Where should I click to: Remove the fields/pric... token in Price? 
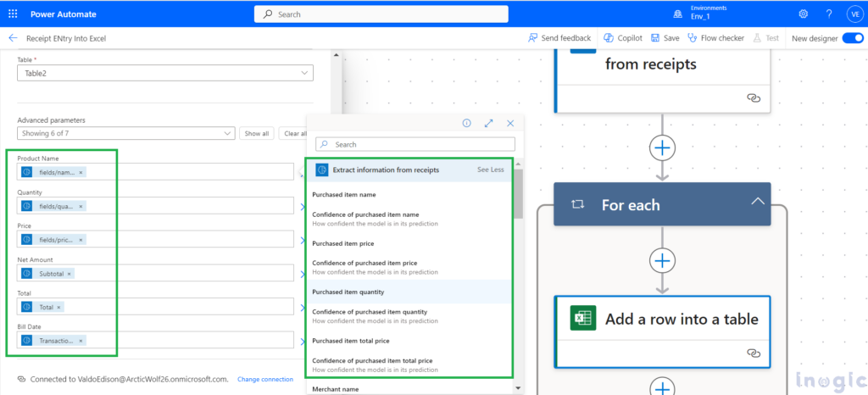point(81,240)
